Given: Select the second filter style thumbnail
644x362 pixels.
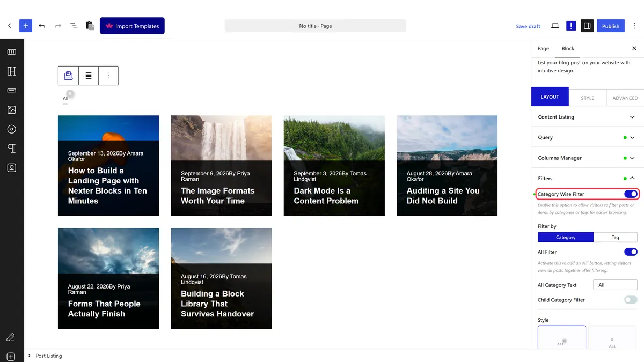Looking at the screenshot, I should (613, 337).
